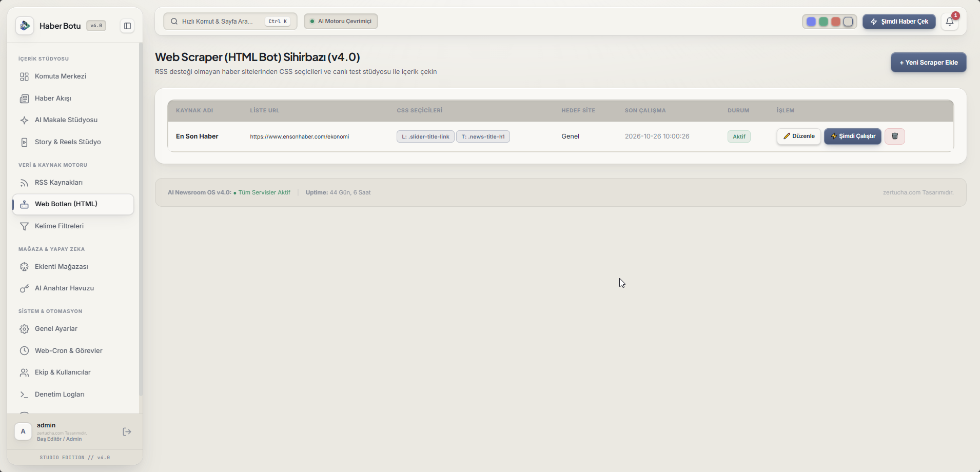Click the logout icon next to admin

[x=127, y=432]
